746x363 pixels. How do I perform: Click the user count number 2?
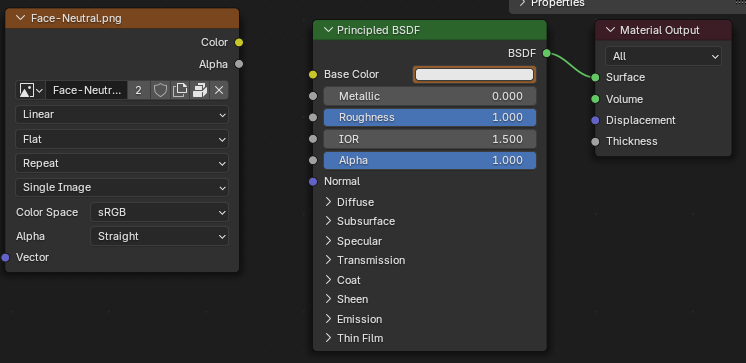138,90
